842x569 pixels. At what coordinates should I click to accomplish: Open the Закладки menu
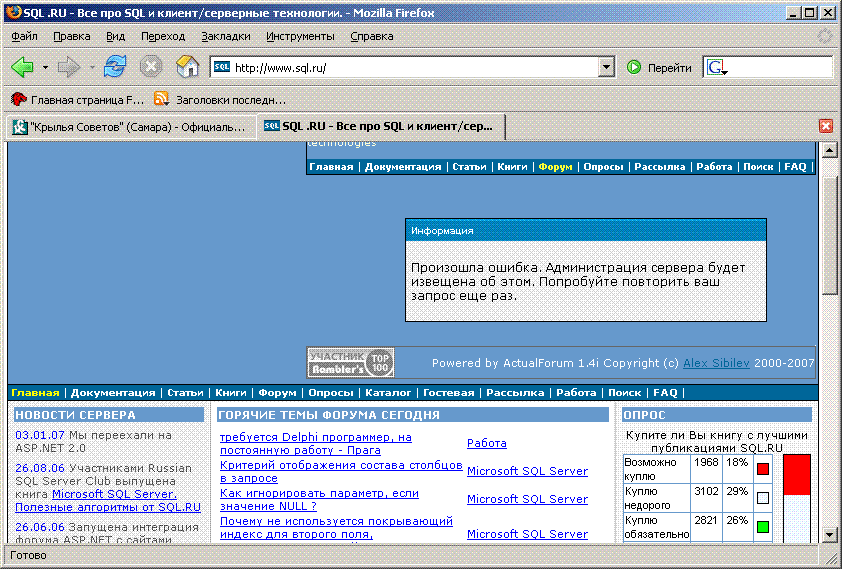[x=225, y=36]
